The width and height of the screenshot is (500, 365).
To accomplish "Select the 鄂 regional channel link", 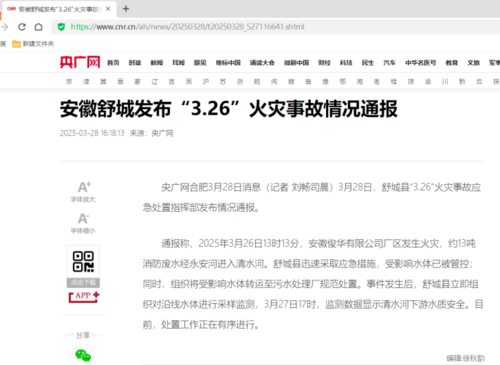I will (342, 82).
